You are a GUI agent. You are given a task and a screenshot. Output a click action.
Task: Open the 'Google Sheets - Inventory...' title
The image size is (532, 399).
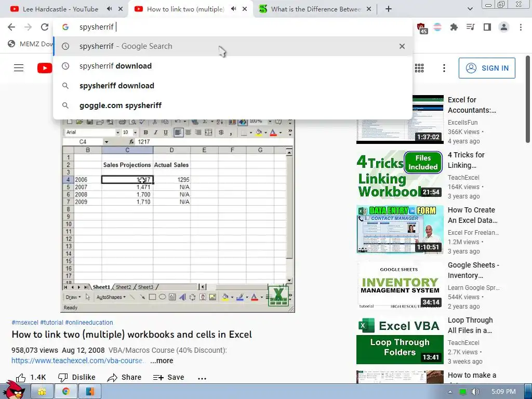(x=473, y=270)
